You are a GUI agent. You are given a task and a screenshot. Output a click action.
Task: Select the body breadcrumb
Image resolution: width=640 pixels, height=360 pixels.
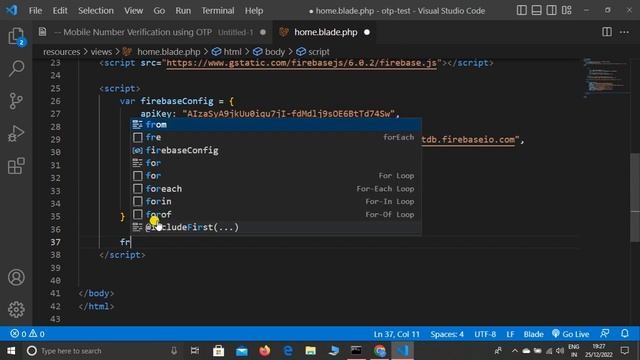269,52
